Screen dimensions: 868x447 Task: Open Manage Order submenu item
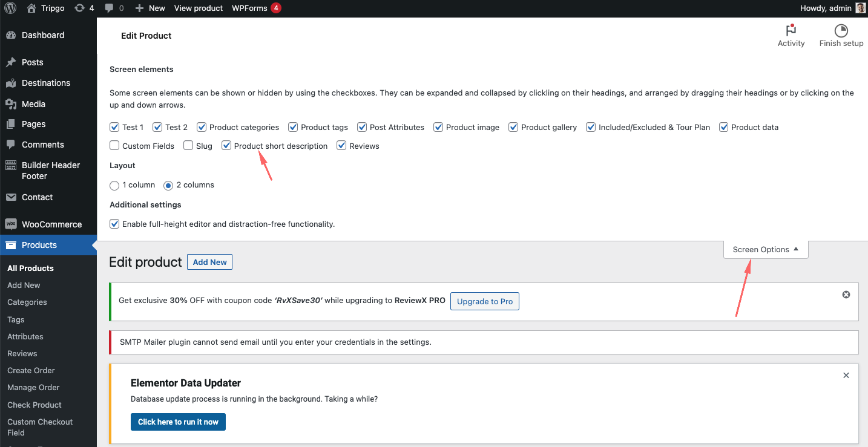coord(33,387)
